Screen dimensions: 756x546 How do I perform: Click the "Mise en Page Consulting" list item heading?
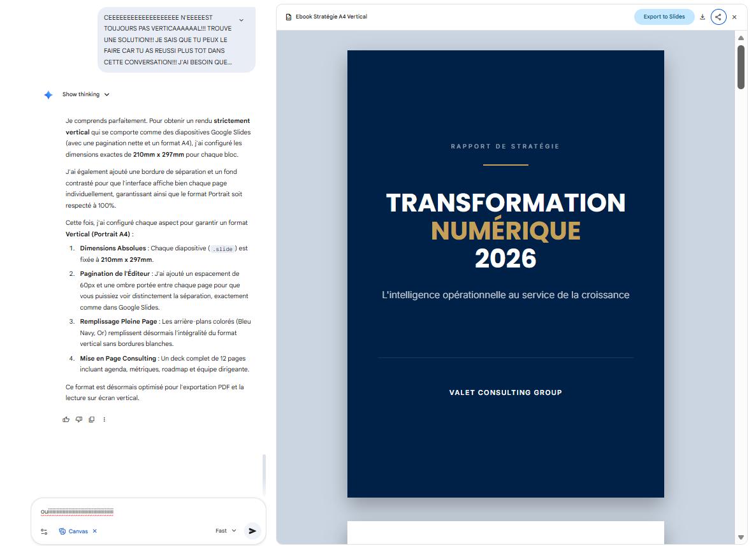click(118, 359)
